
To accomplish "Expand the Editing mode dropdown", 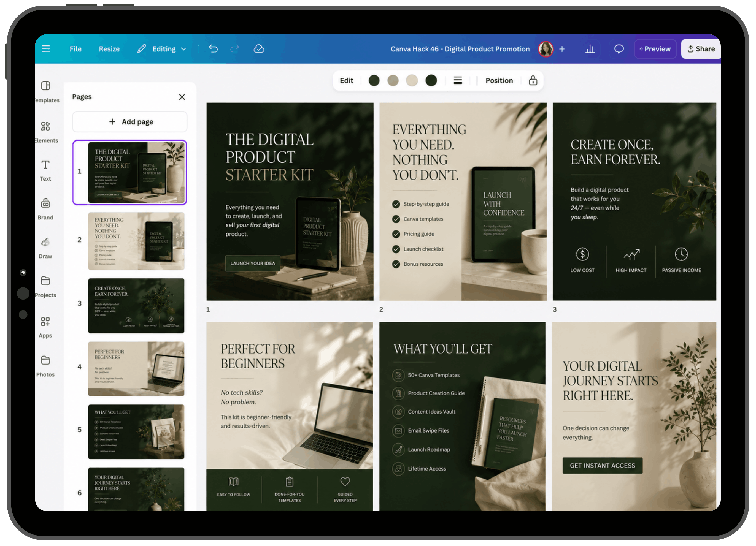I will (161, 49).
